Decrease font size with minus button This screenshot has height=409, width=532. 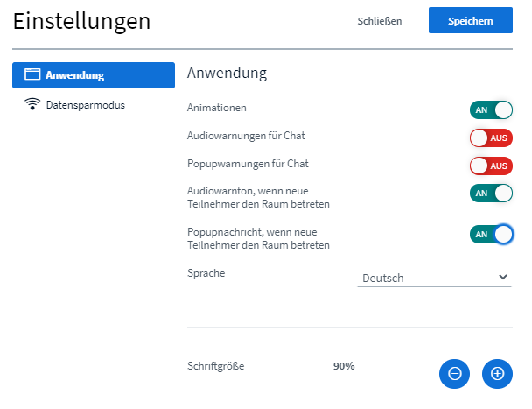(x=454, y=374)
